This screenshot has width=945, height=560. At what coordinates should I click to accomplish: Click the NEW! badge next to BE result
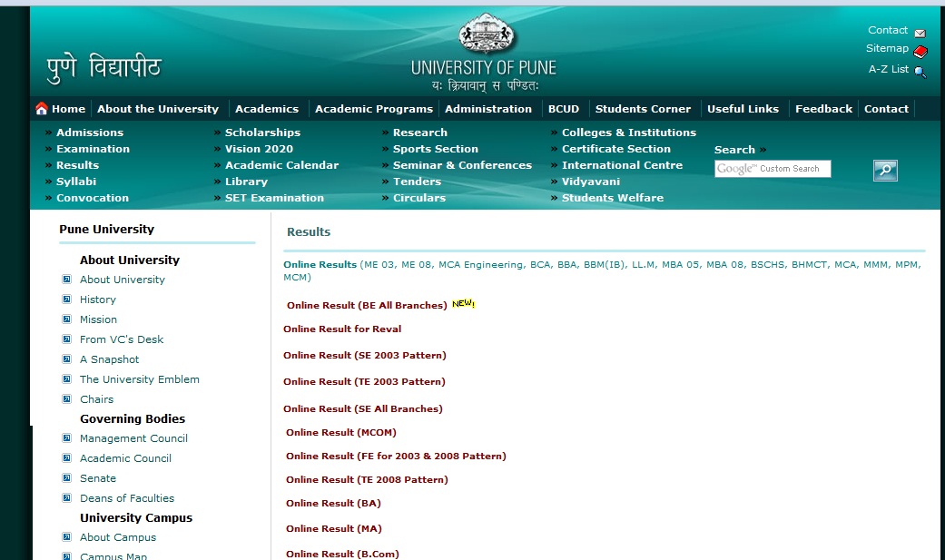463,303
